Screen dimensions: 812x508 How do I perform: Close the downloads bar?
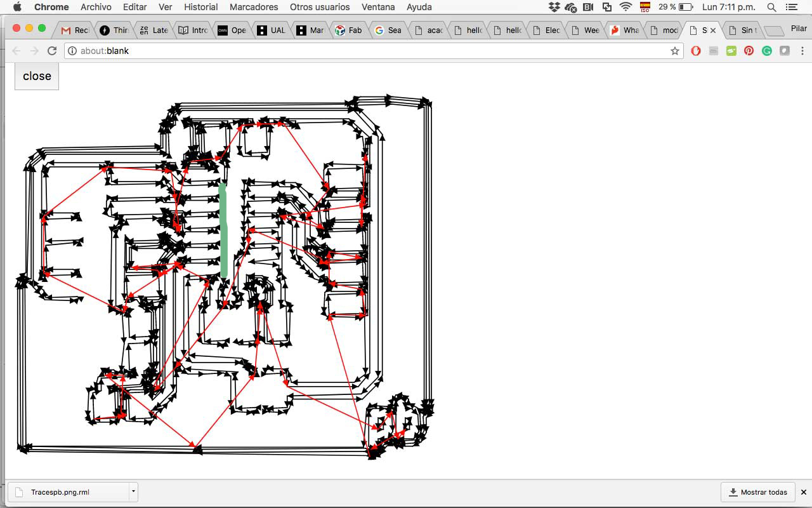point(803,492)
